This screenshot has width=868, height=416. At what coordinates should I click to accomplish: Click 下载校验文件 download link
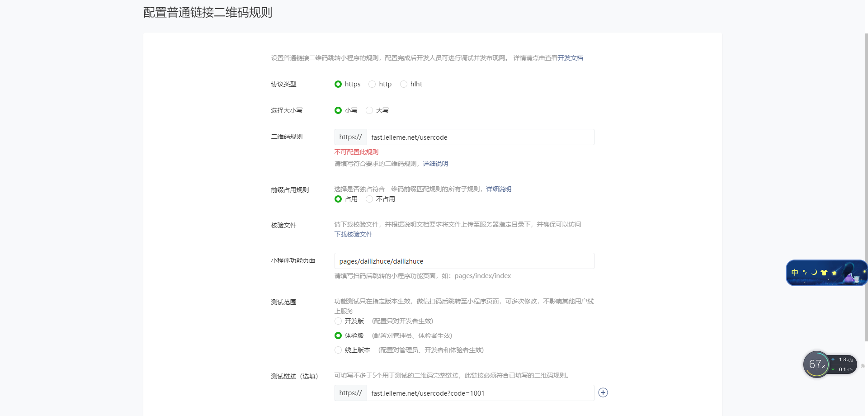pyautogui.click(x=353, y=234)
